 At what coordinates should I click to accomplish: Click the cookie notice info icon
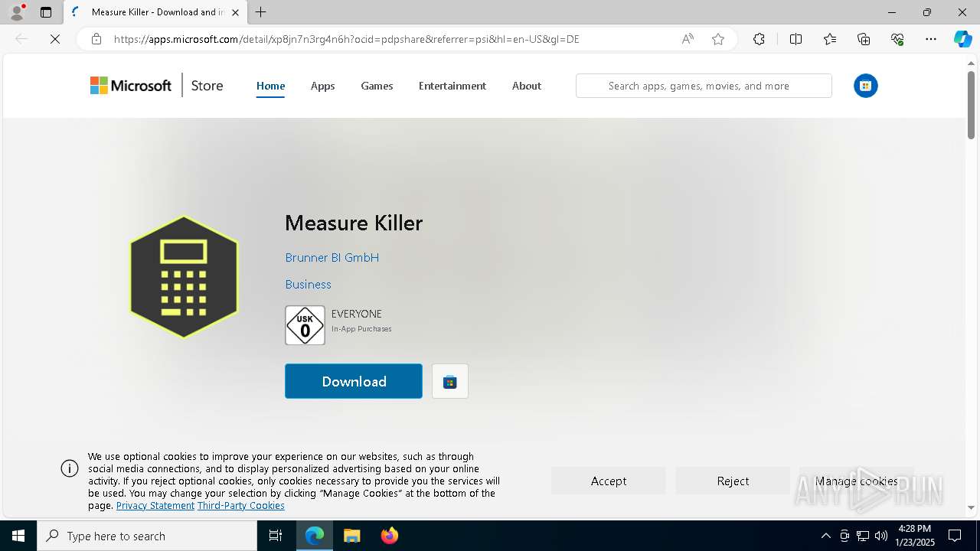(x=70, y=468)
